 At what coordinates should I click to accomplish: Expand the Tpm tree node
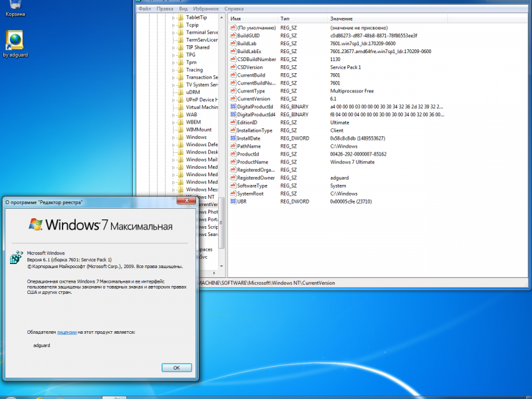[174, 63]
